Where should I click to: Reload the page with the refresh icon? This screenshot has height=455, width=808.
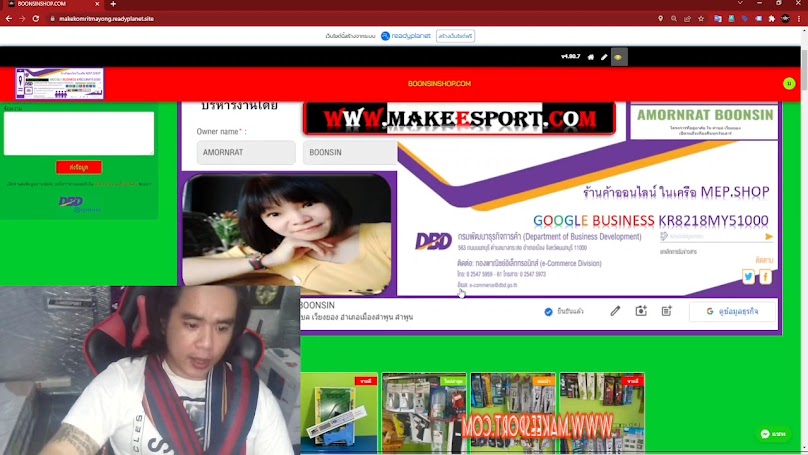(36, 19)
